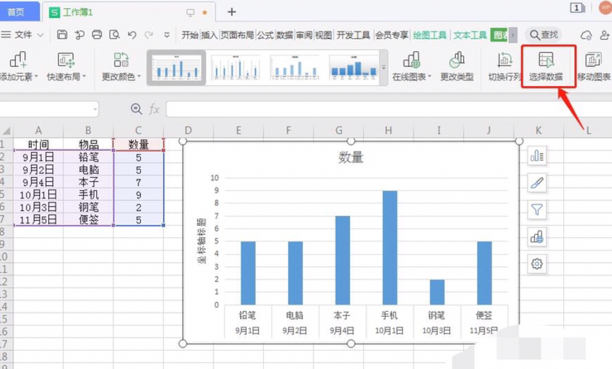
Task: Open Print Preview icon
Action: 114,35
